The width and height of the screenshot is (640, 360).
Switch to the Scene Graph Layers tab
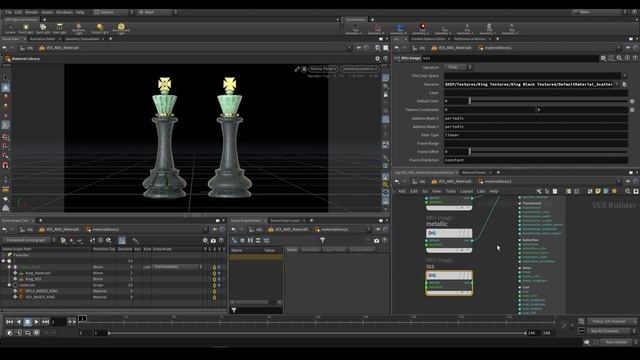pyautogui.click(x=285, y=220)
